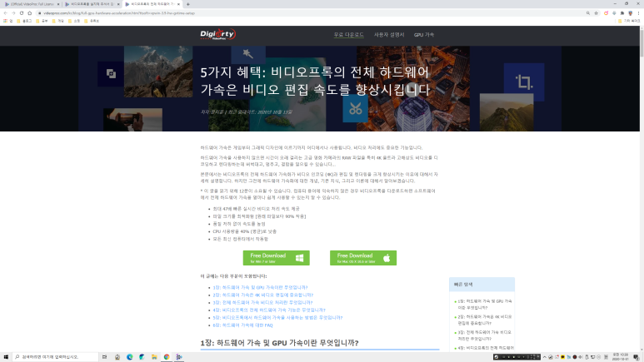Open a new browser tab
The height and width of the screenshot is (362, 644).
(x=188, y=4)
